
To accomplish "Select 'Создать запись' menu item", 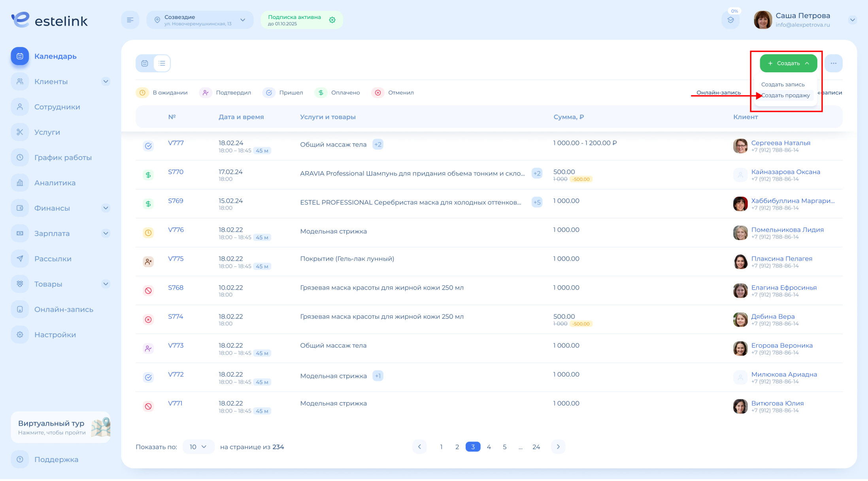I will [783, 85].
